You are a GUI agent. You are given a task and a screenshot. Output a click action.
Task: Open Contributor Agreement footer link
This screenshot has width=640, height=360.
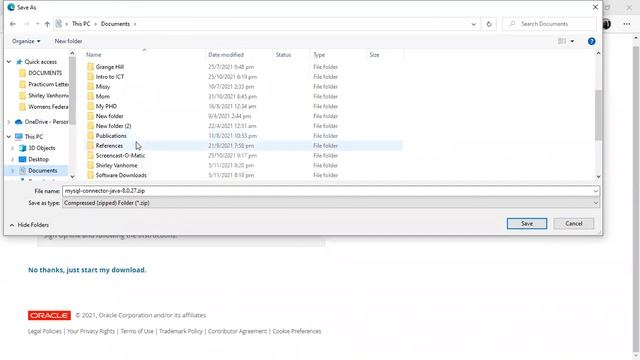click(x=237, y=331)
